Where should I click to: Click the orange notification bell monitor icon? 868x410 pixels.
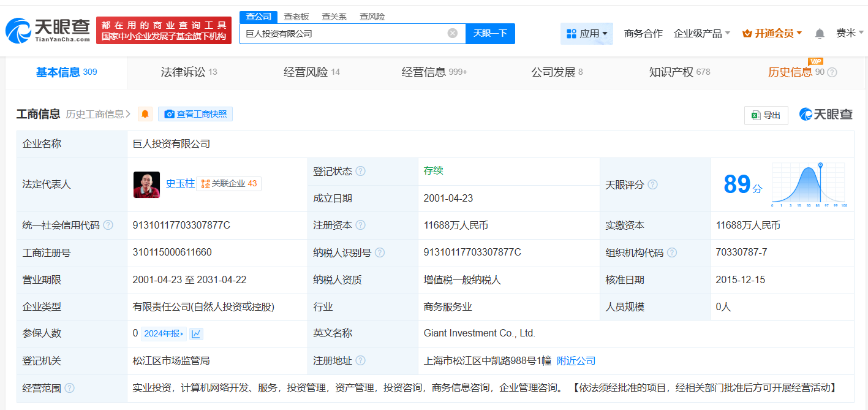[x=145, y=114]
